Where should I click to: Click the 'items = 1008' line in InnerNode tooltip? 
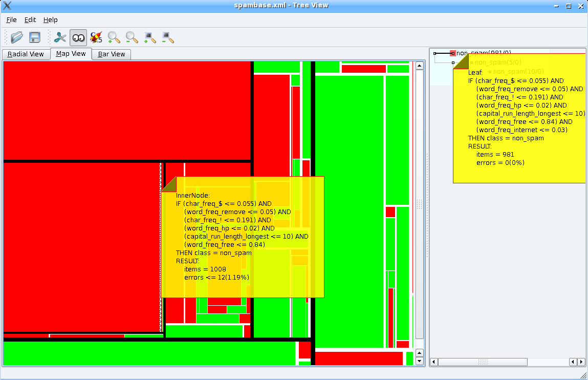pos(205,269)
